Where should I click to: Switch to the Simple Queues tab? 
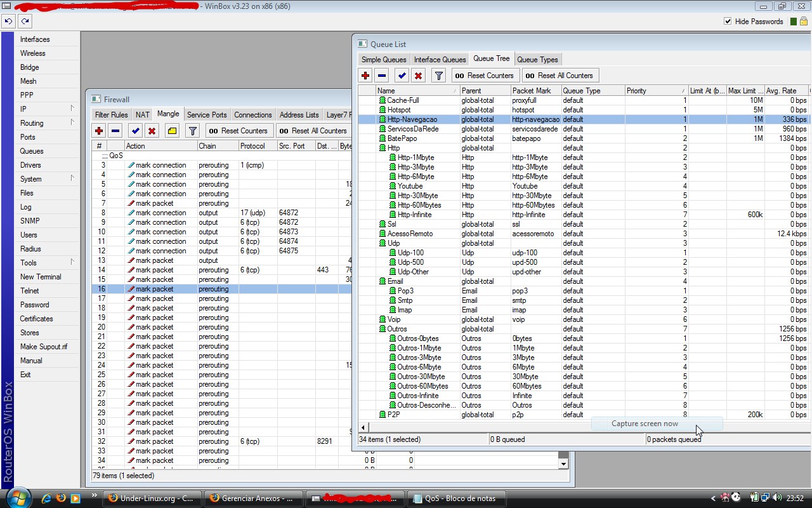[384, 60]
